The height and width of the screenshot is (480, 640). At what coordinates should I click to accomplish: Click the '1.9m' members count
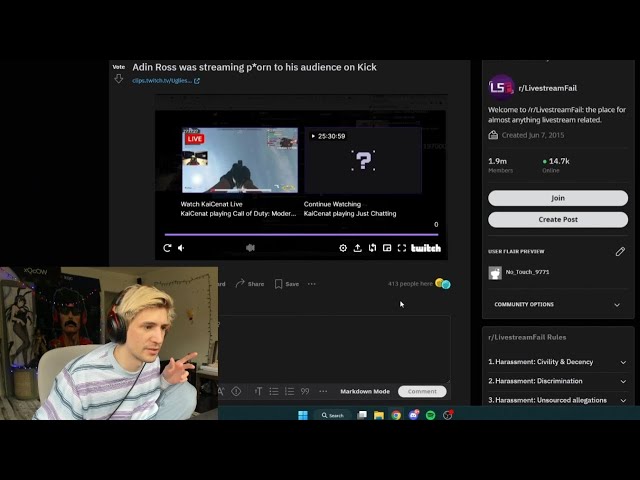[x=498, y=161]
